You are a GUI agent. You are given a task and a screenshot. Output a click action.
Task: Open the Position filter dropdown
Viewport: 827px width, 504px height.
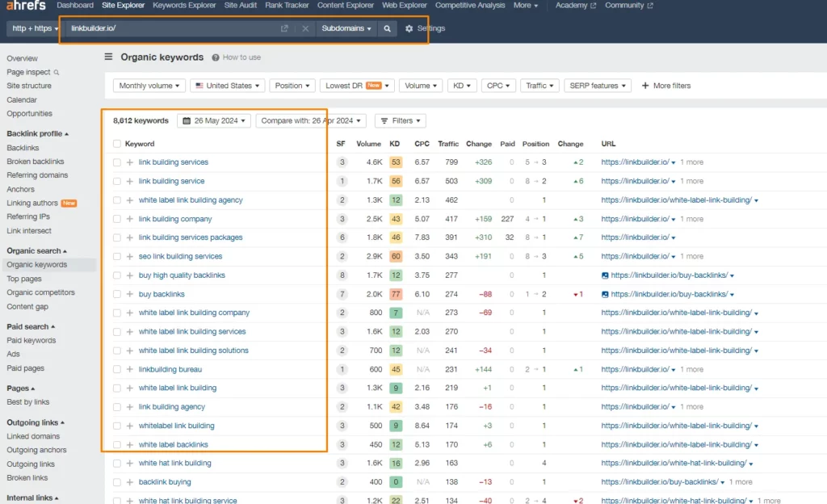pyautogui.click(x=292, y=86)
